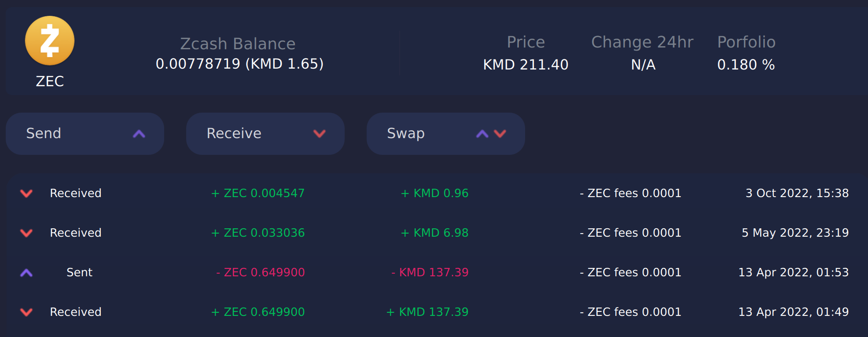Click the purple chevron on the Sent transaction
The width and height of the screenshot is (868, 337).
coord(26,272)
